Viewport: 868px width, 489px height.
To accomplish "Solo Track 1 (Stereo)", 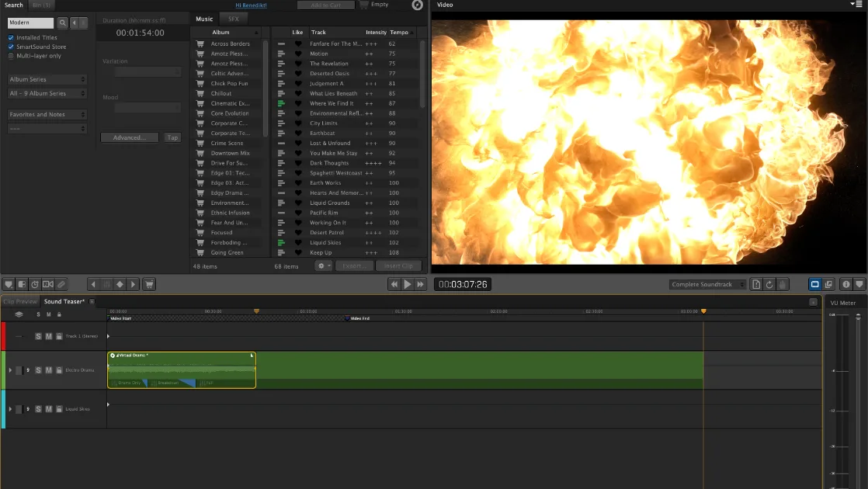I will [x=38, y=336].
